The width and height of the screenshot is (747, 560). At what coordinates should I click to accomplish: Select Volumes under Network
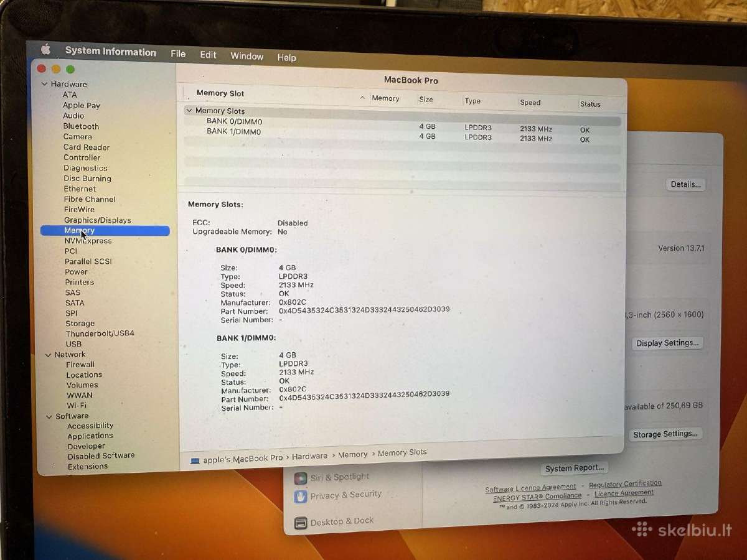click(82, 385)
